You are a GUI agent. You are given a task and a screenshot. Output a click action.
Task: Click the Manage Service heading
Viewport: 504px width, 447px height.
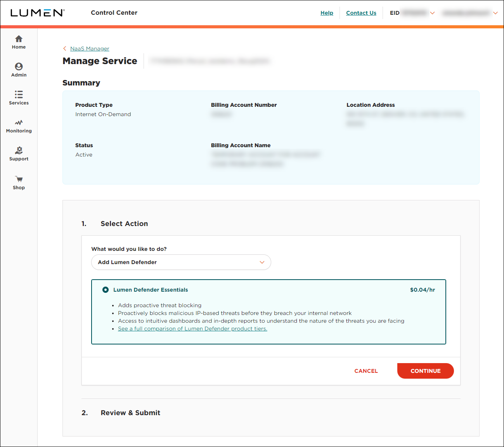point(100,61)
